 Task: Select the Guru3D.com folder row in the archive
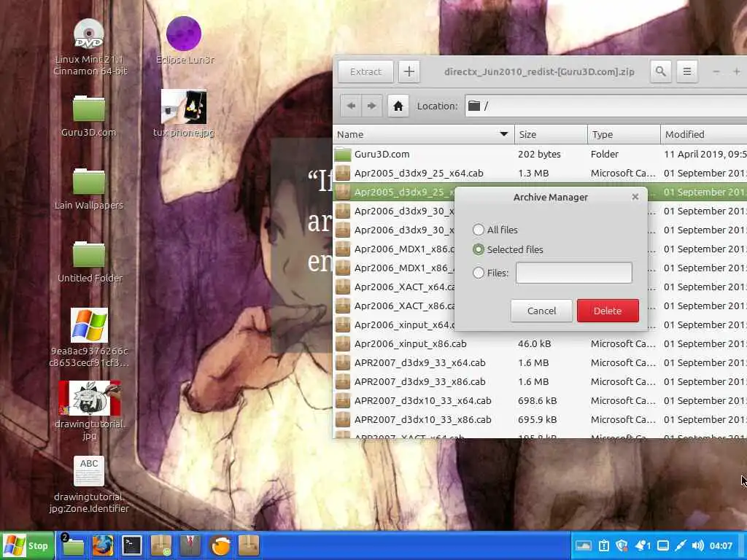[x=540, y=154]
